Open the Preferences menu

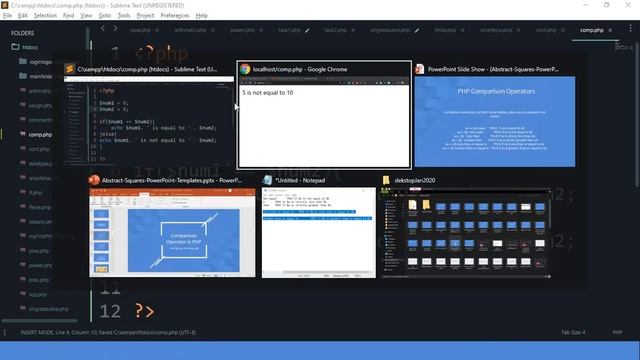175,16
